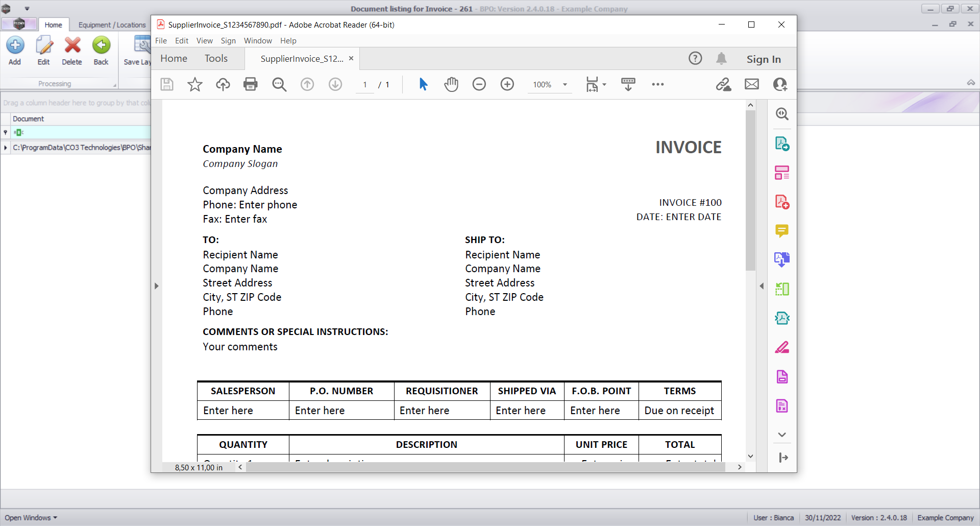Expand the Open Windows dropdown
Image resolution: width=980 pixels, height=526 pixels.
(31, 518)
